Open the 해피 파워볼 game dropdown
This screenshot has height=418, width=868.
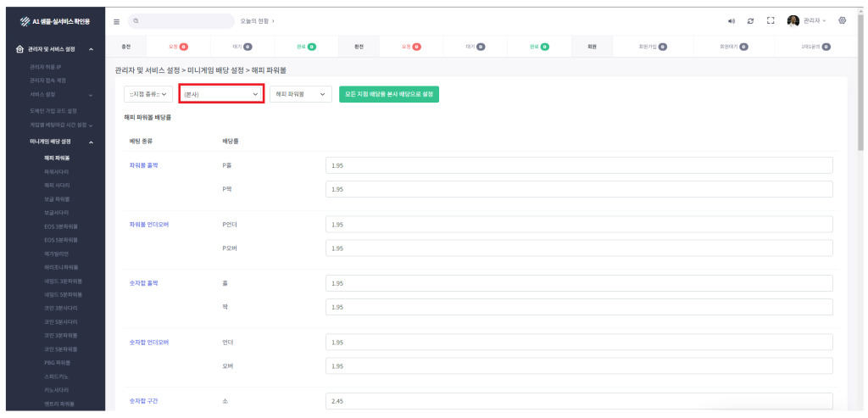coord(301,94)
